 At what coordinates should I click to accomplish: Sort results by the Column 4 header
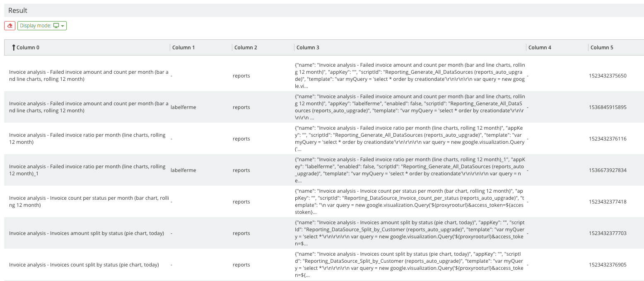click(x=540, y=47)
